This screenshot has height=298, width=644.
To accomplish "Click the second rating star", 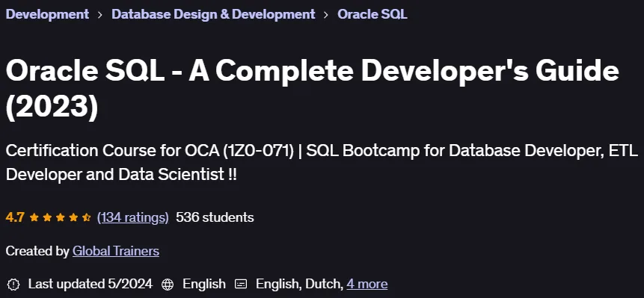I will click(x=47, y=217).
